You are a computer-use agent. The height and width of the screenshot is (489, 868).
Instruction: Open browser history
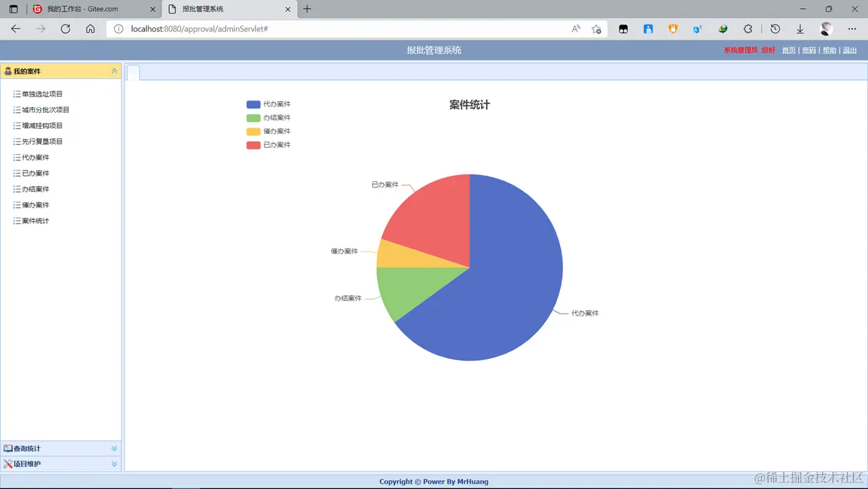coord(775,29)
